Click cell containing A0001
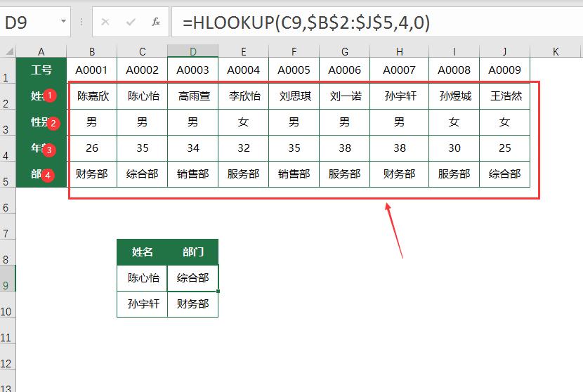This screenshot has width=583, height=392. point(92,70)
